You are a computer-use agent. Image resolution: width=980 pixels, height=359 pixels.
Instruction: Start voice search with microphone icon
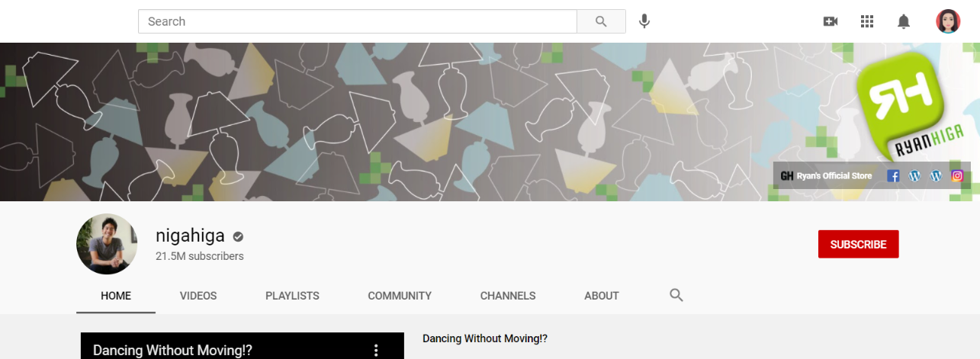(644, 21)
